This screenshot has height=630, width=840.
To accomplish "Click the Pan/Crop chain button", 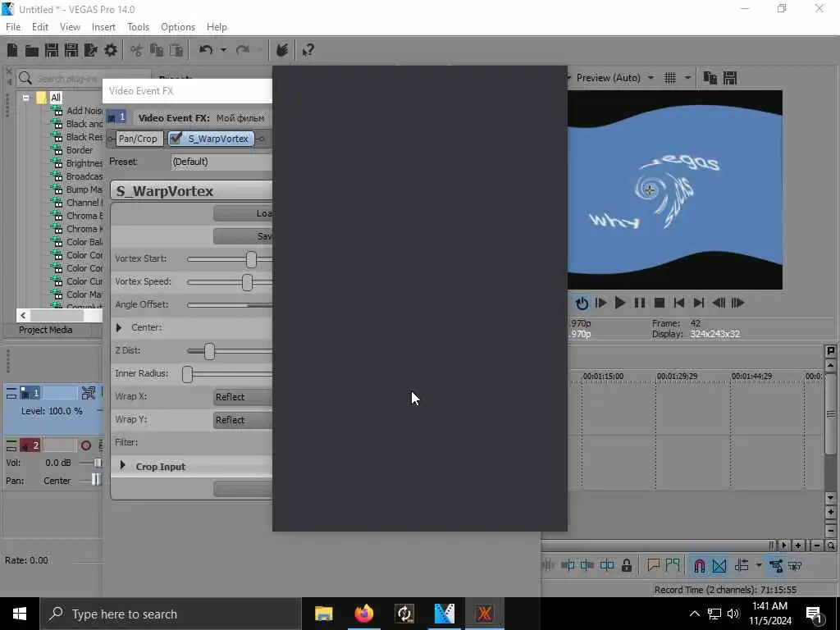I will pyautogui.click(x=138, y=138).
